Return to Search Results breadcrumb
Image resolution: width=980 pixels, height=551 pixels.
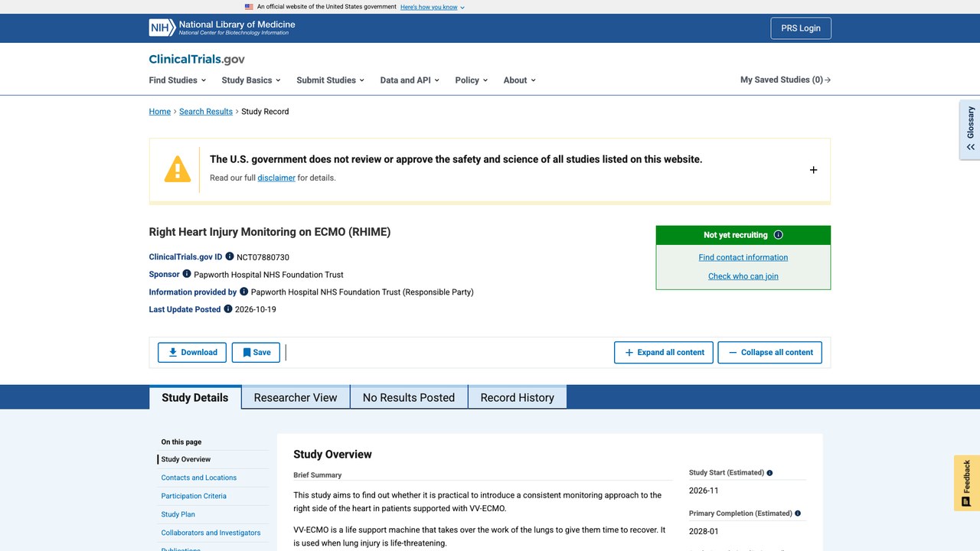206,111
